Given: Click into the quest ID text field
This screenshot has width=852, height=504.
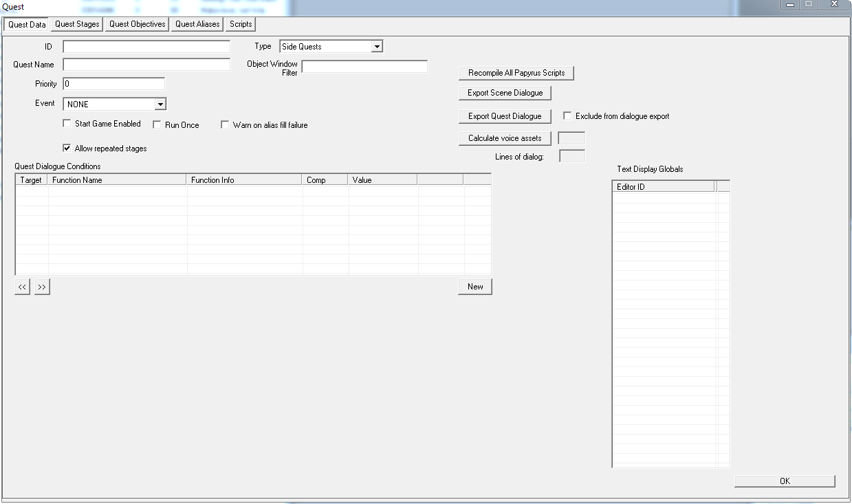Looking at the screenshot, I should pyautogui.click(x=146, y=47).
